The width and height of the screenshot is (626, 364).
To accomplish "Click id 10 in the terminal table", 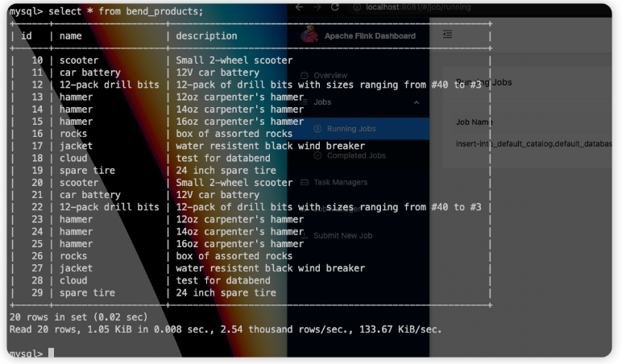I will 37,60.
